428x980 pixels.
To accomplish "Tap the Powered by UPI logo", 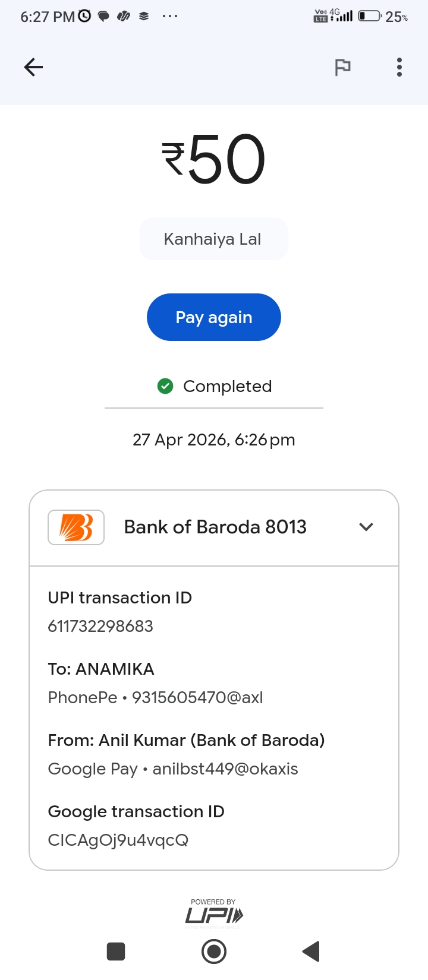I will [213, 913].
